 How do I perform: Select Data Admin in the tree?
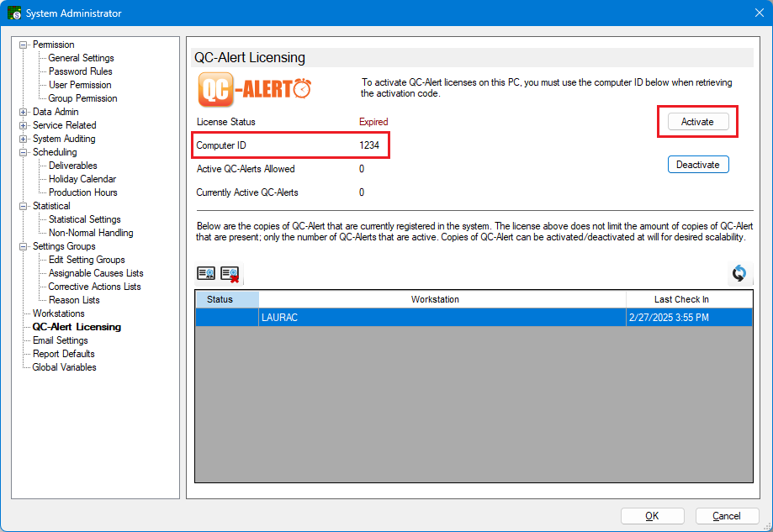[x=56, y=112]
